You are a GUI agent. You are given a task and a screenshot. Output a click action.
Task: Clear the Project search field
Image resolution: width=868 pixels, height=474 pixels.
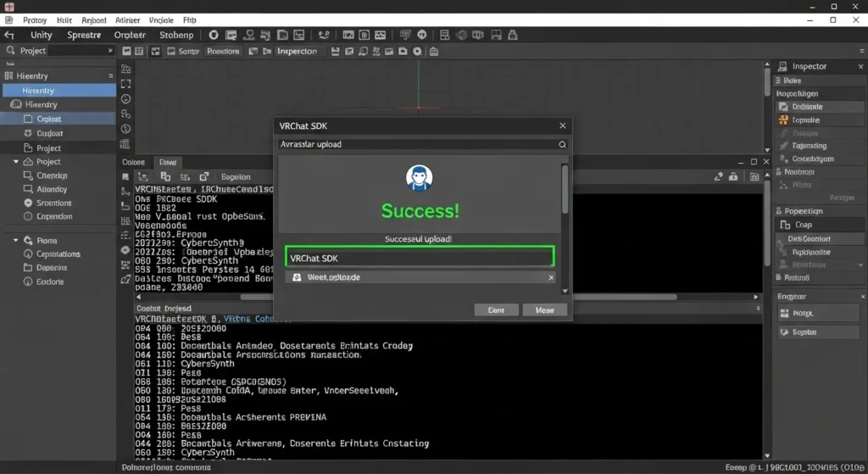(x=110, y=50)
